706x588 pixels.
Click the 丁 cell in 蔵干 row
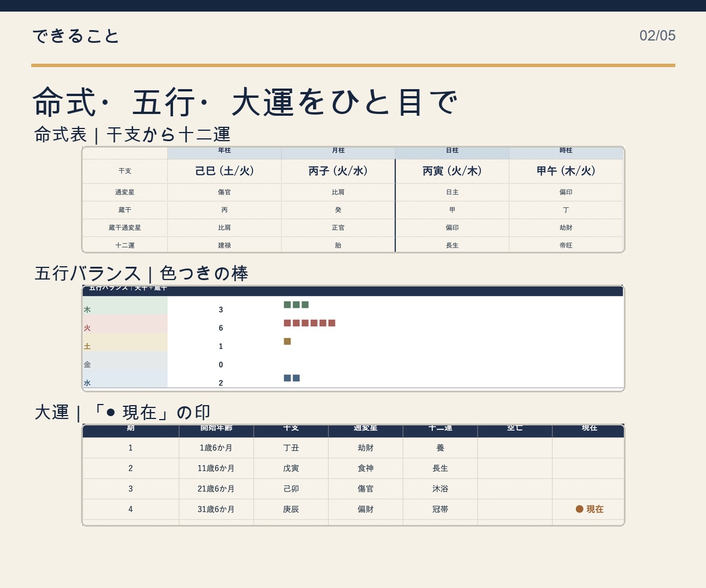point(566,210)
